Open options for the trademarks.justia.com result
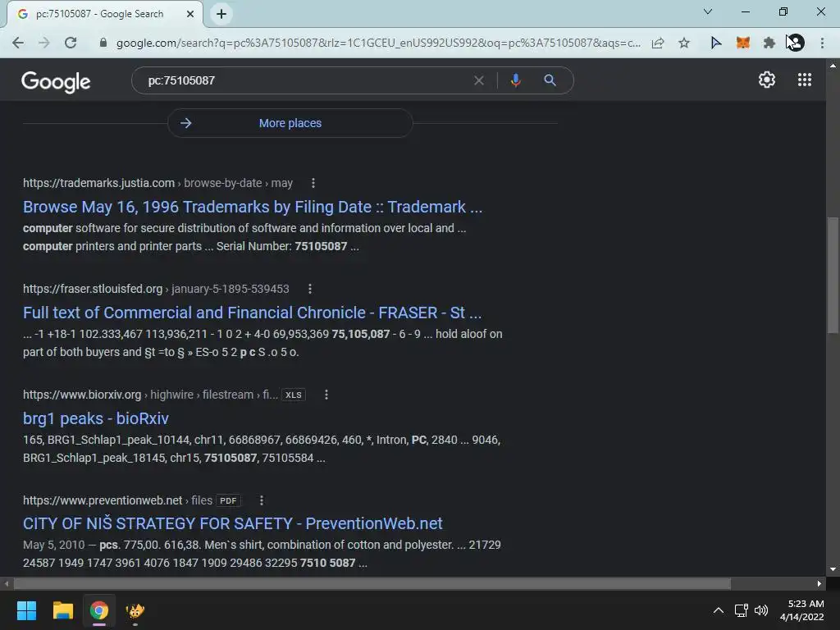This screenshot has width=840, height=630. [313, 183]
